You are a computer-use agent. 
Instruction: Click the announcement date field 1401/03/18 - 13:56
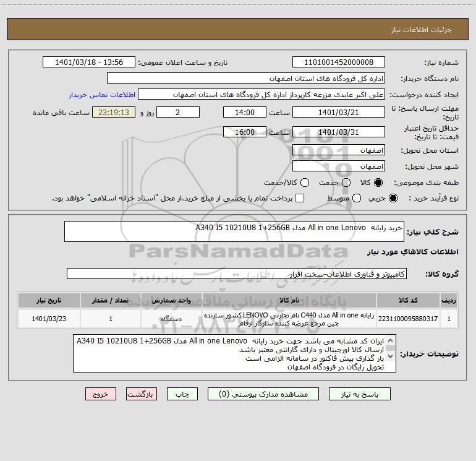tap(89, 62)
